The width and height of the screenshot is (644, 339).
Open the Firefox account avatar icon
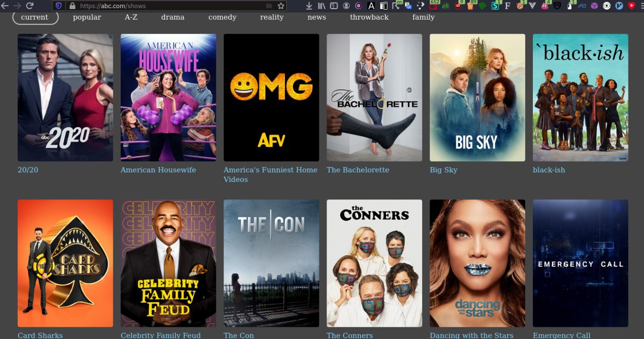point(346,6)
